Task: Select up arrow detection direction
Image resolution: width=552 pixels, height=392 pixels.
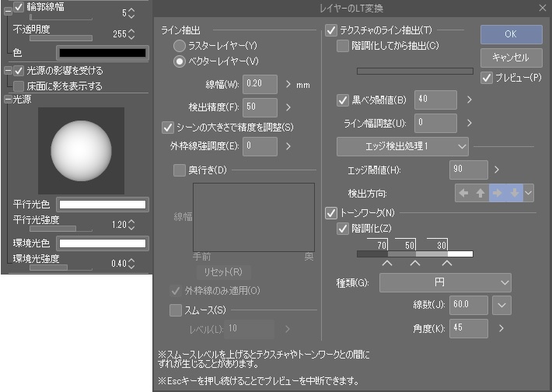Action: [480, 193]
